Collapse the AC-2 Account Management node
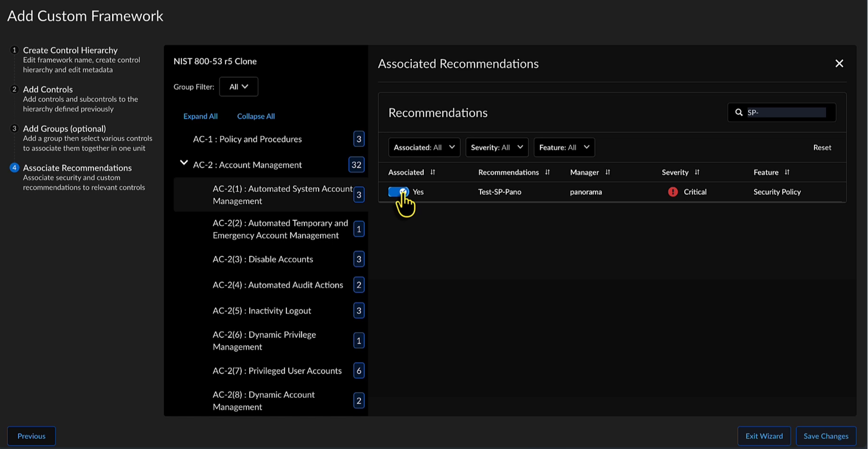The height and width of the screenshot is (449, 868). pyautogui.click(x=184, y=163)
